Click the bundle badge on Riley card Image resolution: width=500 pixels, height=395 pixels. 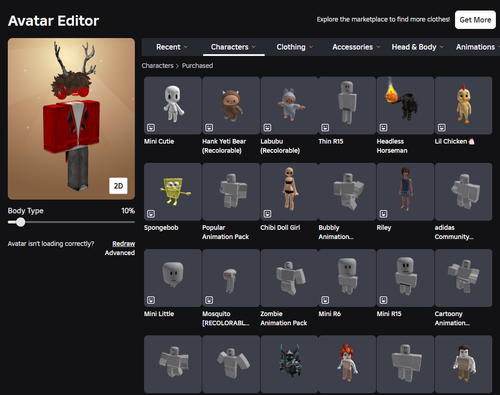[384, 214]
